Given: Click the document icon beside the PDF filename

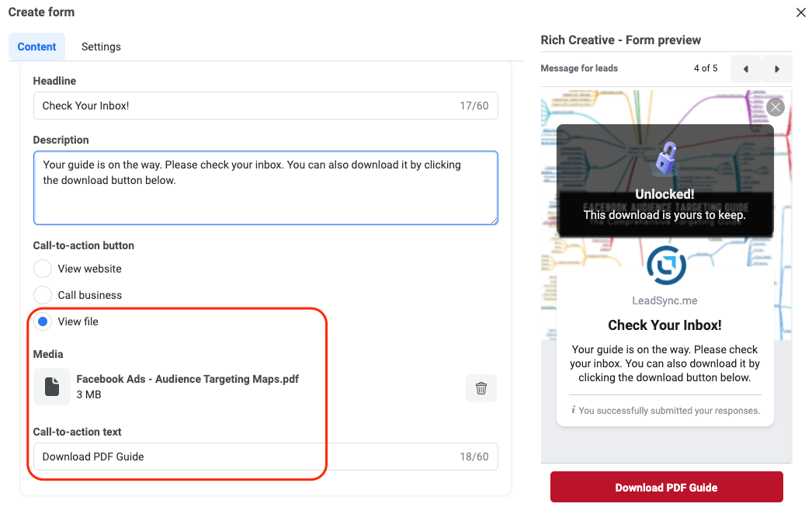Looking at the screenshot, I should [51, 386].
